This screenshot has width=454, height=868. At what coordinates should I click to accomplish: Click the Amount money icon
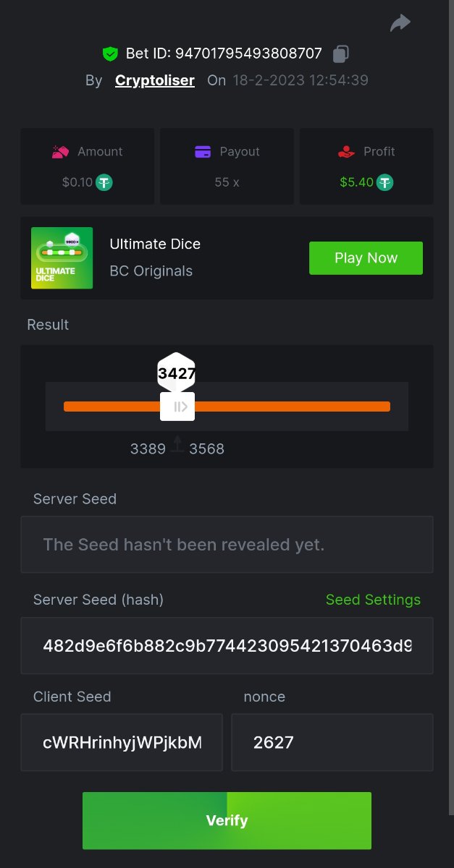61,152
